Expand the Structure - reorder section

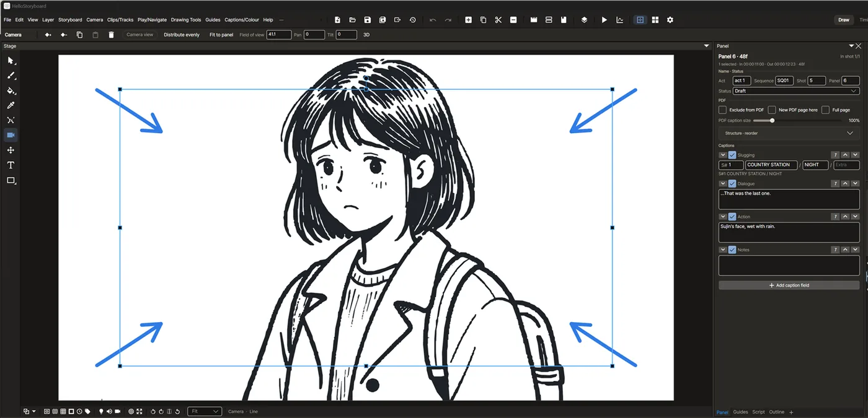tap(789, 133)
